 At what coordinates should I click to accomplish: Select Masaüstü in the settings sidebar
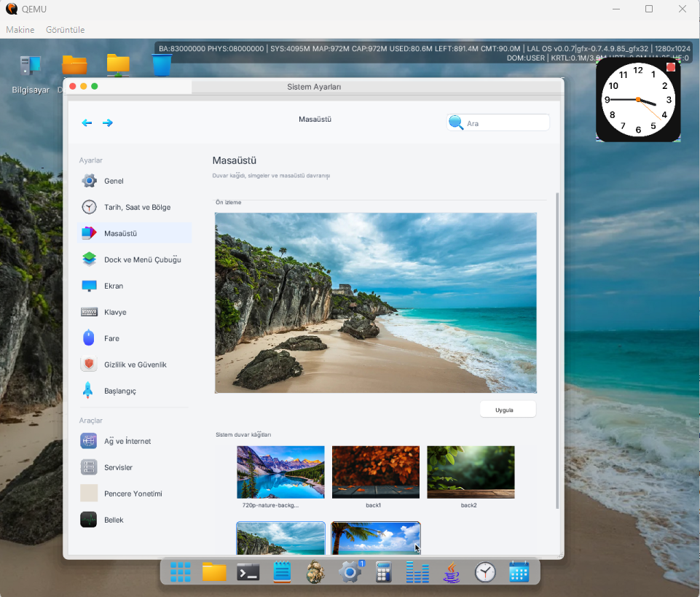(134, 233)
